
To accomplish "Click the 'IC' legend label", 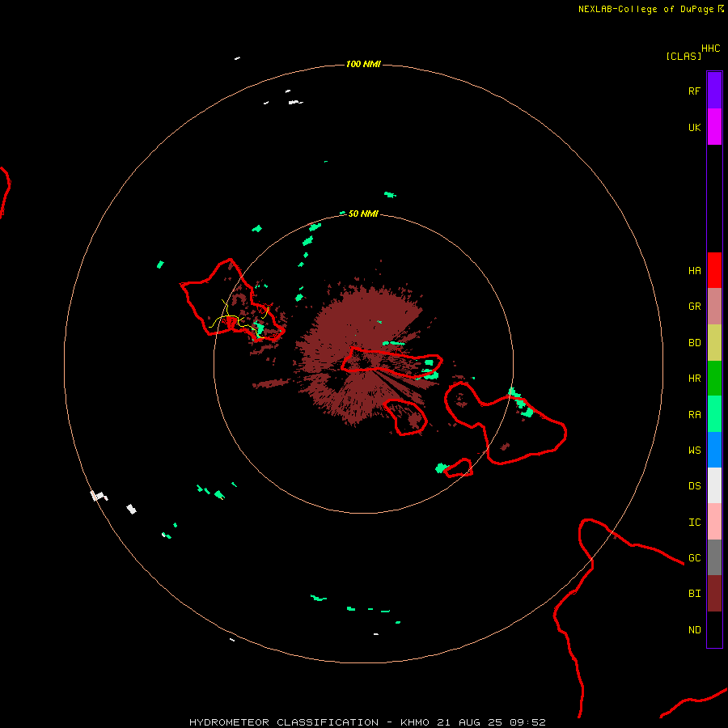I will pos(694,523).
